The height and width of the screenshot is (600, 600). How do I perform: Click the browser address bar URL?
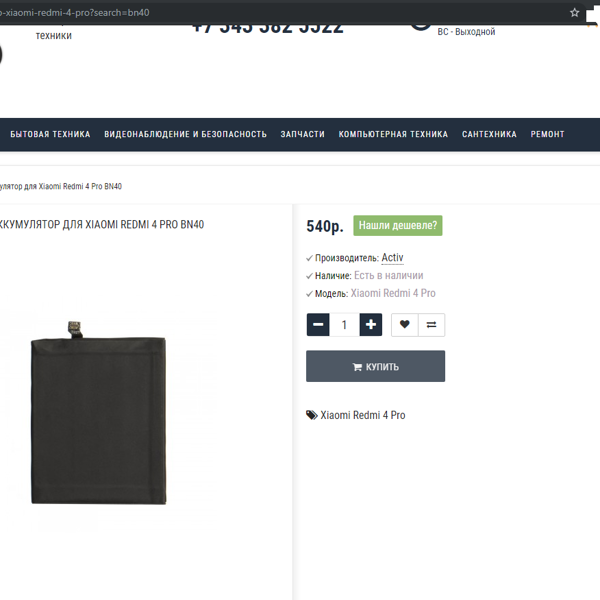75,13
